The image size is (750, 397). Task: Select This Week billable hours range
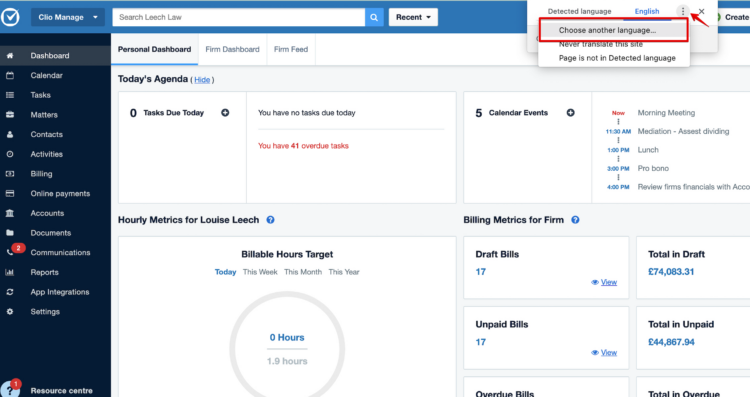pyautogui.click(x=260, y=272)
